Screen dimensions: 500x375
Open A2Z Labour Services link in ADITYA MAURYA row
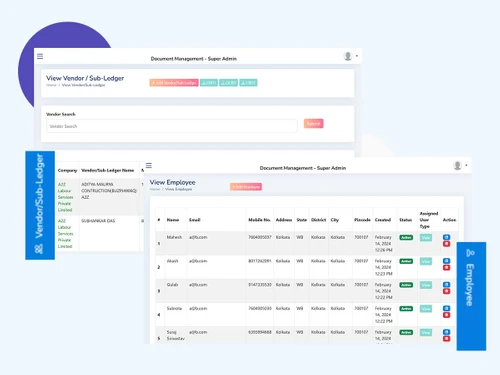tap(65, 197)
